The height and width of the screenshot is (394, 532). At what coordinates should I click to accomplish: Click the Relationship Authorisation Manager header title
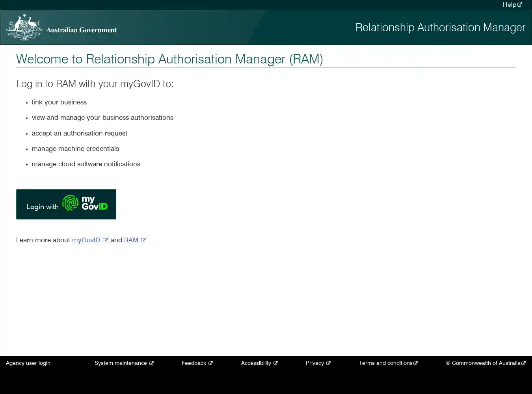click(x=440, y=28)
